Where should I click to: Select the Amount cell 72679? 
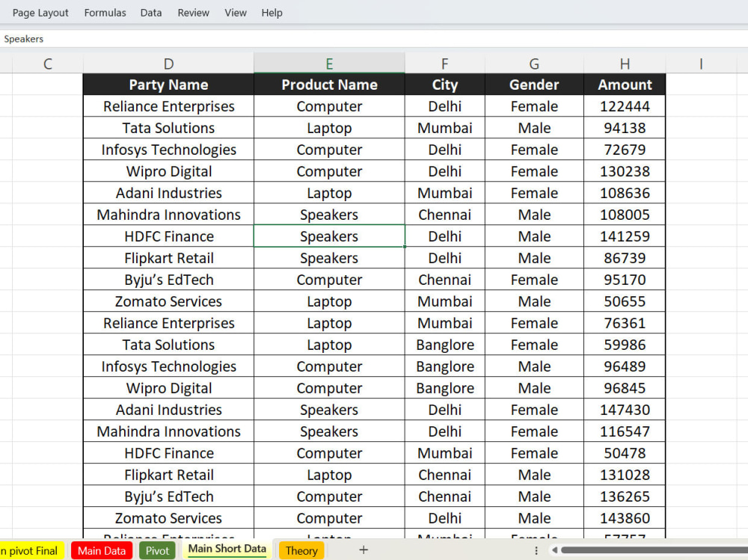pos(625,150)
